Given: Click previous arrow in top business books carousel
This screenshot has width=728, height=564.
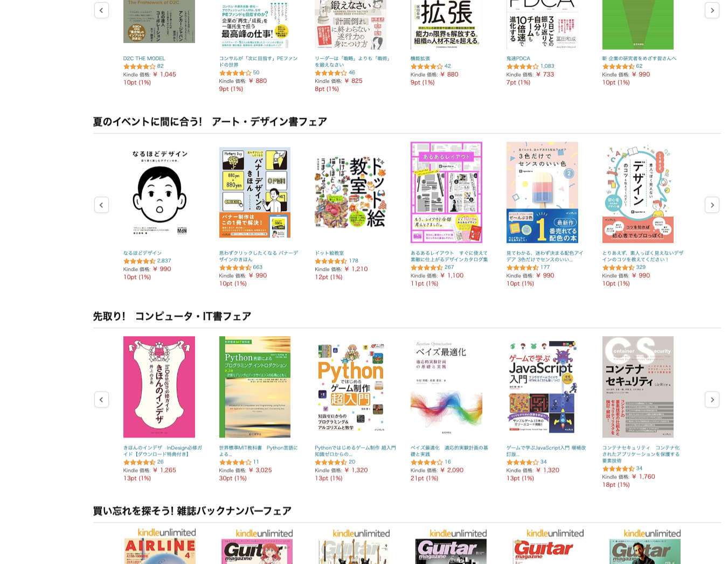Looking at the screenshot, I should 101,10.
